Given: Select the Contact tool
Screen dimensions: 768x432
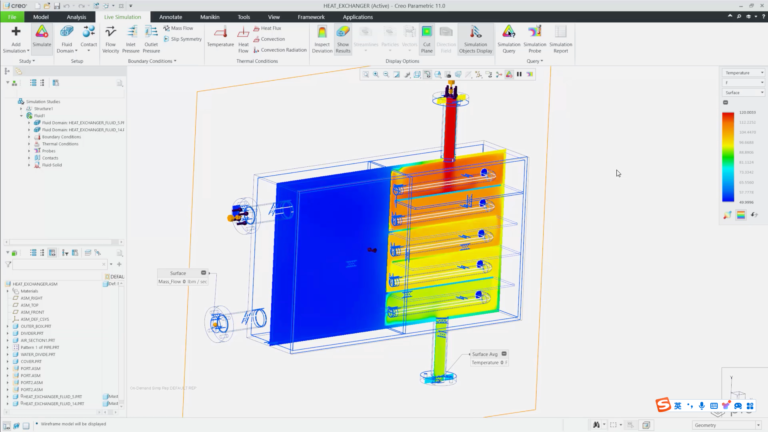Looking at the screenshot, I should tap(89, 38).
